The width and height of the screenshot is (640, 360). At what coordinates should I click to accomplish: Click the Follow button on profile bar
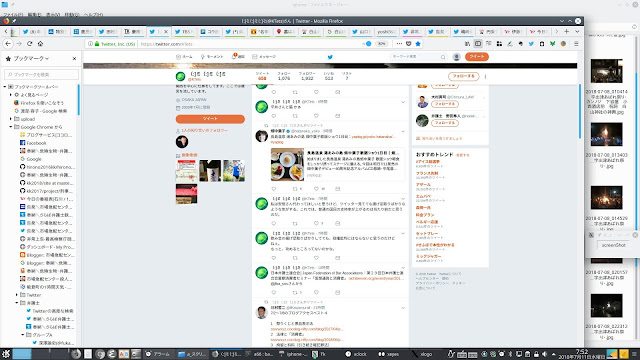coord(463,76)
